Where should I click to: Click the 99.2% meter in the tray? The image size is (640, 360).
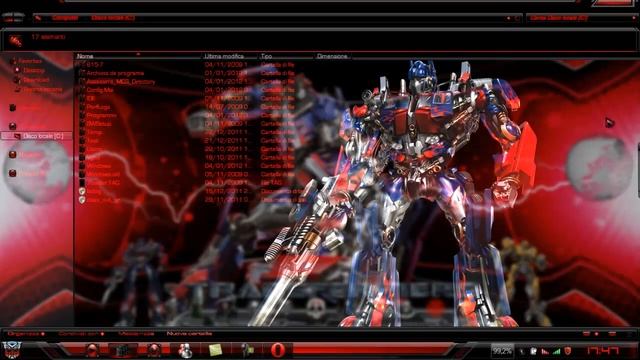pos(502,351)
